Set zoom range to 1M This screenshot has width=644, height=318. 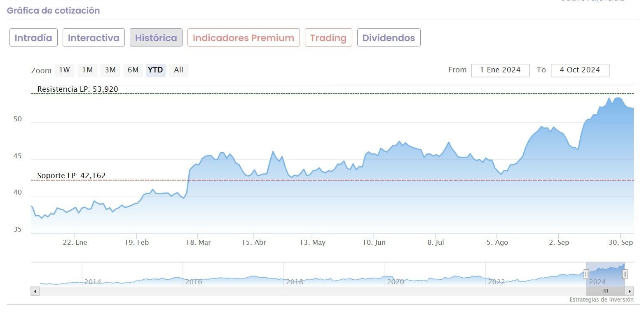tap(87, 70)
